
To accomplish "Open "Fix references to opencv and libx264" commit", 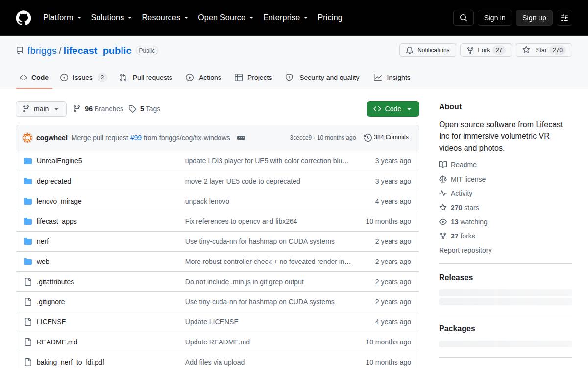I will click(x=241, y=221).
